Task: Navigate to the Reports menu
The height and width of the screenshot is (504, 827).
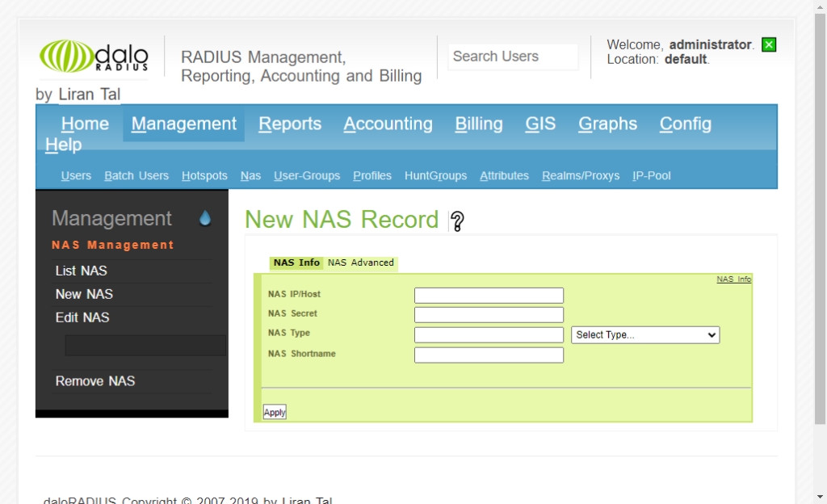Action: tap(289, 124)
